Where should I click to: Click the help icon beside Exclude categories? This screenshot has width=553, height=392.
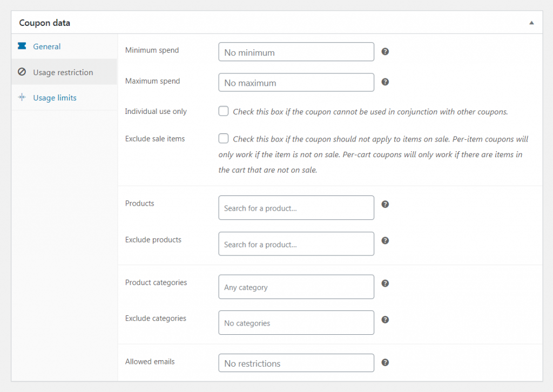click(x=385, y=320)
